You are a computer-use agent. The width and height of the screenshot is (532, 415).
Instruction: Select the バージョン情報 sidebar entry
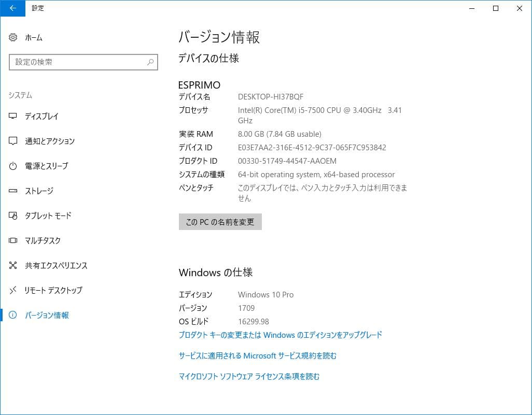coord(48,315)
